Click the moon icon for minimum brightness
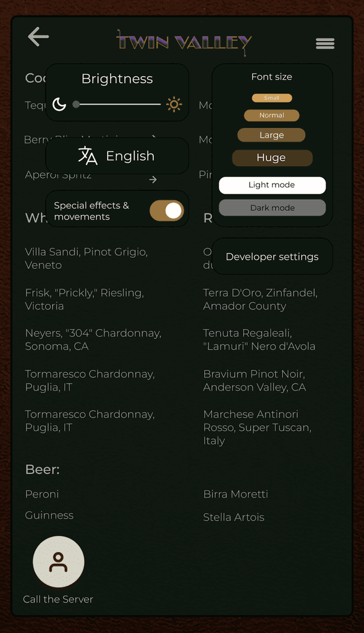The width and height of the screenshot is (364, 633). coord(59,104)
